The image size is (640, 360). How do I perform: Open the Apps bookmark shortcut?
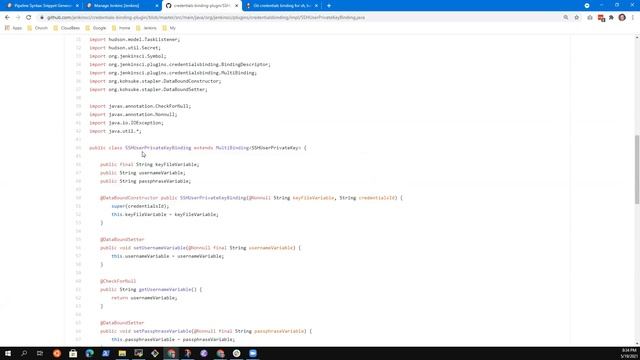(13, 28)
